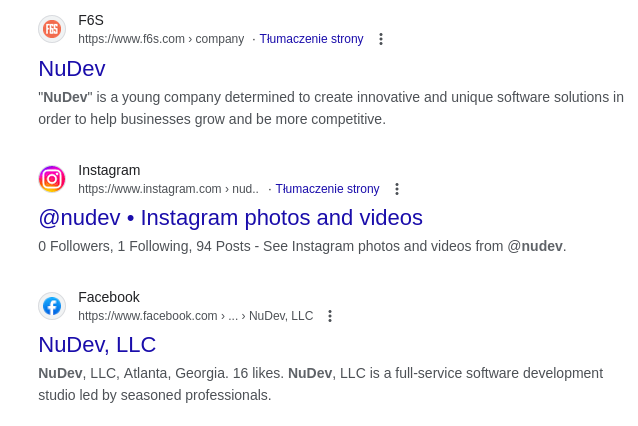
Task: Click the Facebook Atlanta, Georgia snippet text
Action: coord(320,384)
